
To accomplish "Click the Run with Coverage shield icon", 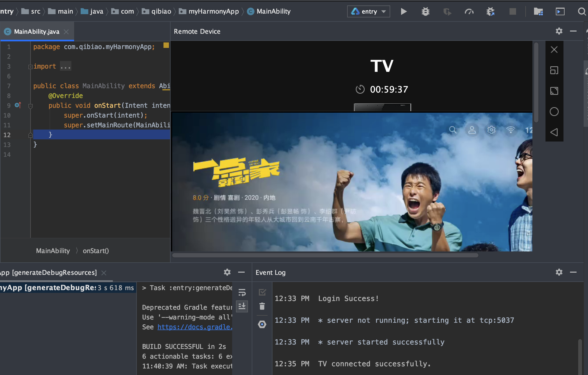I will tap(447, 11).
